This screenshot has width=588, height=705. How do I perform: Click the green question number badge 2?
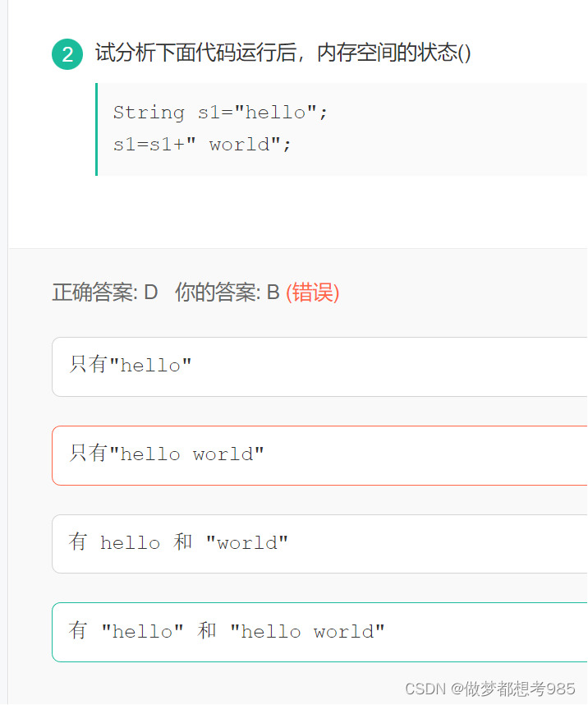coord(67,53)
